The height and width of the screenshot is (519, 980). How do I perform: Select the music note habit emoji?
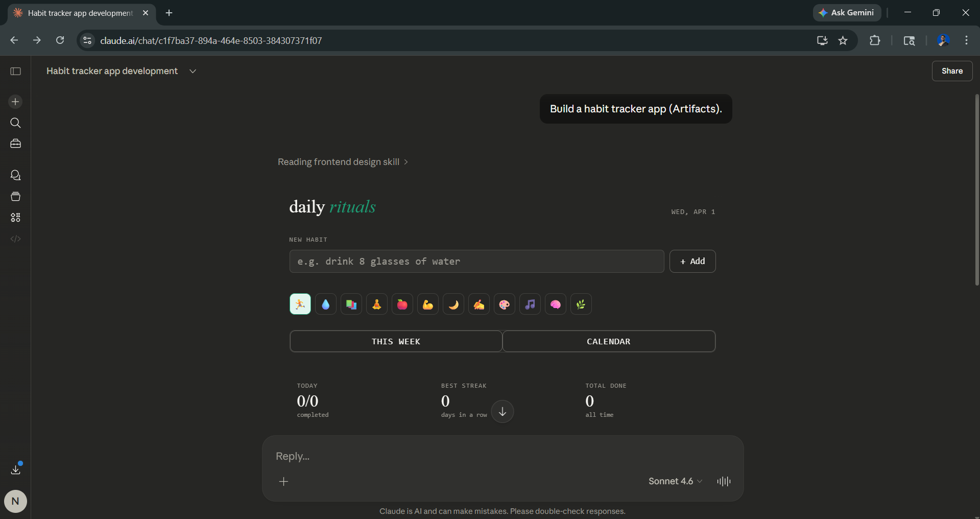[530, 304]
